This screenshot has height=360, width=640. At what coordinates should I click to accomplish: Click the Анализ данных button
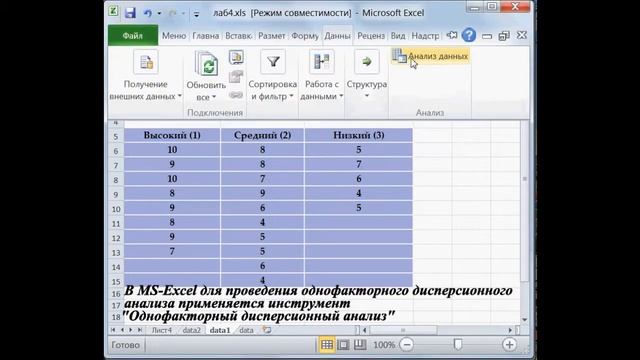430,56
